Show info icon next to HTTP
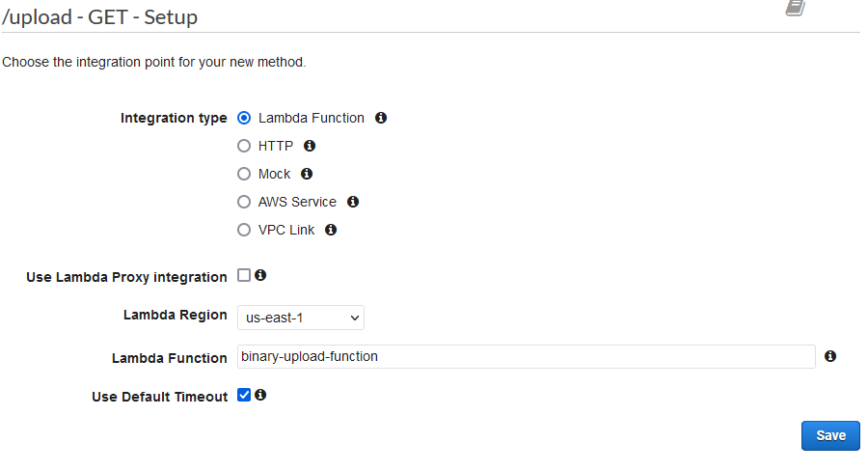Image resolution: width=868 pixels, height=471 pixels. (x=310, y=145)
